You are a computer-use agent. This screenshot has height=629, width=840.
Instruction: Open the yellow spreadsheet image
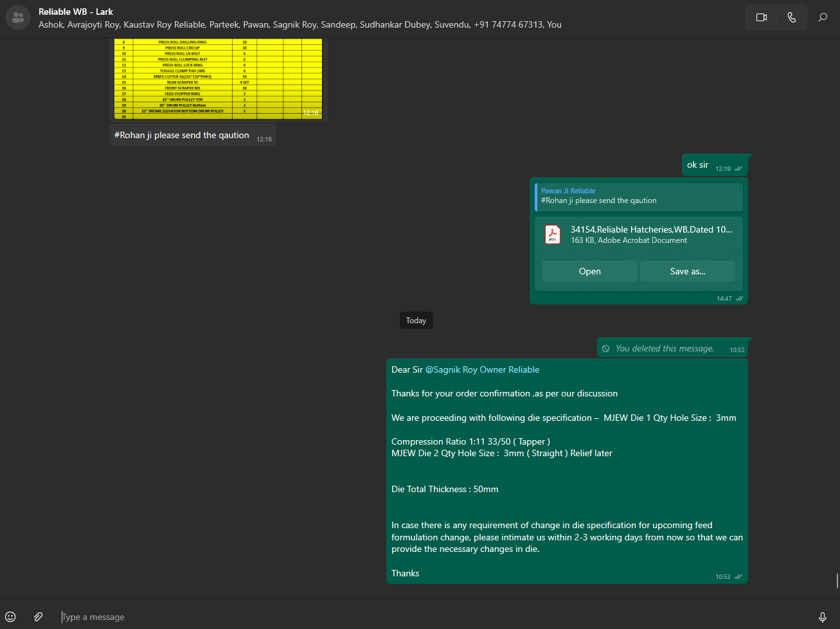point(218,78)
